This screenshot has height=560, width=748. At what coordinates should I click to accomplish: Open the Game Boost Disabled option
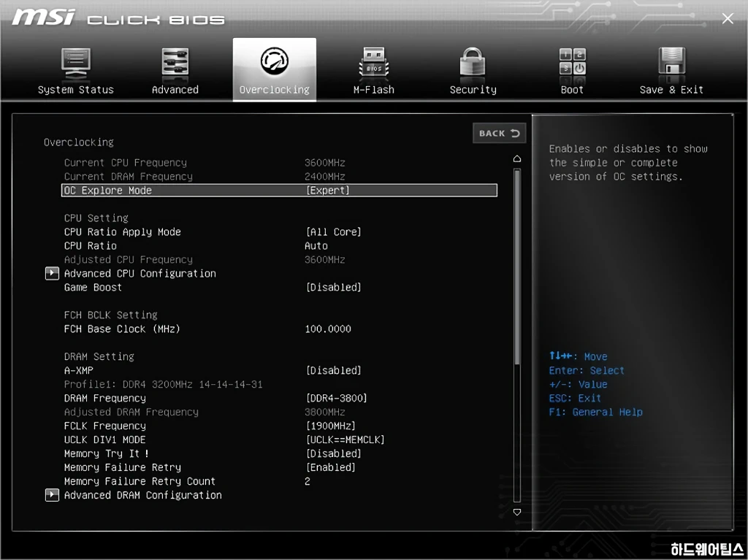click(333, 287)
